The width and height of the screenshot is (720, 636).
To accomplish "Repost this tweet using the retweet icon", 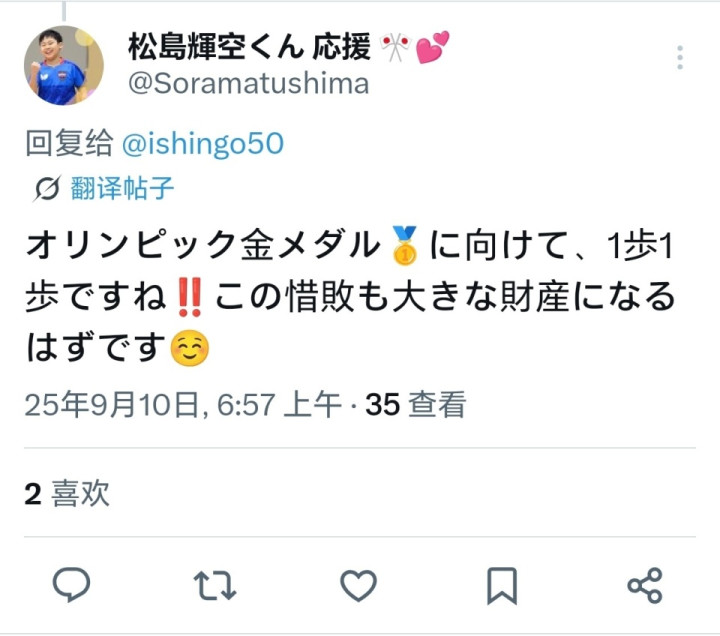I will coord(214,585).
